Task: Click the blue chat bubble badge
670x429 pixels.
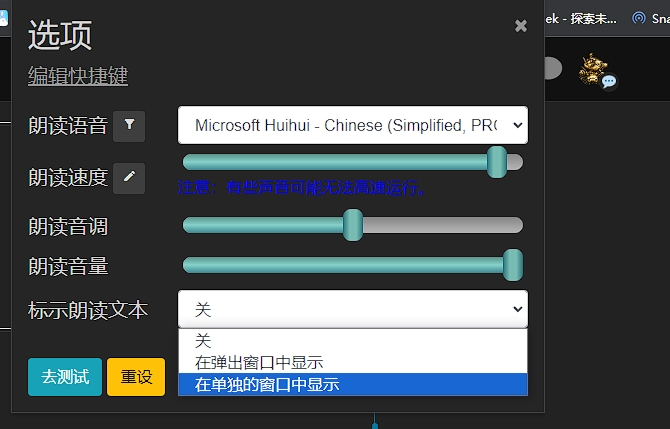Action: 609,81
